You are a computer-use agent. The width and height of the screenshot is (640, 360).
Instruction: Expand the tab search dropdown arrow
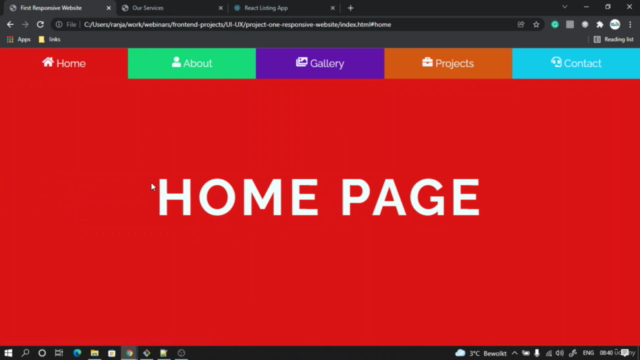pyautogui.click(x=564, y=7)
